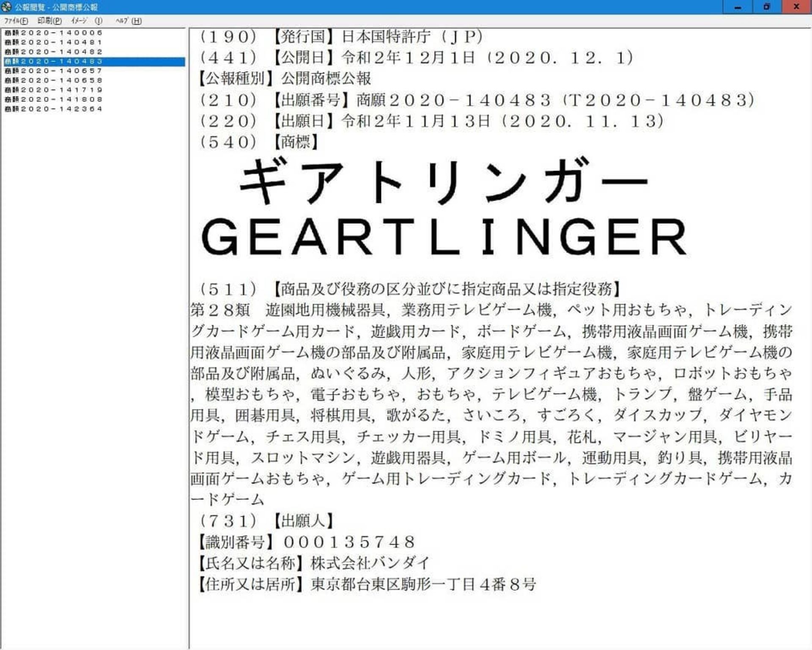
Task: Select list entry 商願2020-140481
Action: click(x=53, y=42)
